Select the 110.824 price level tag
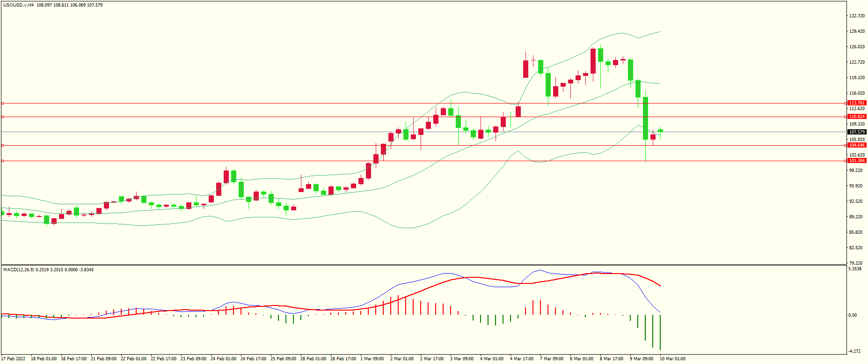This screenshot has height=364, width=868. point(857,117)
